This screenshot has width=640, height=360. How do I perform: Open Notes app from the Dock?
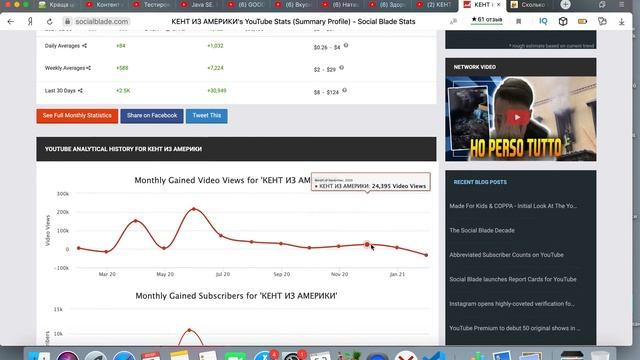point(180,356)
